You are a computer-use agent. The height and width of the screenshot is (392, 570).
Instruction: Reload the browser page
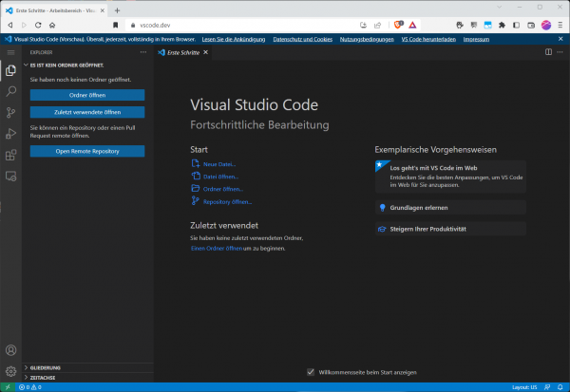coord(38,25)
